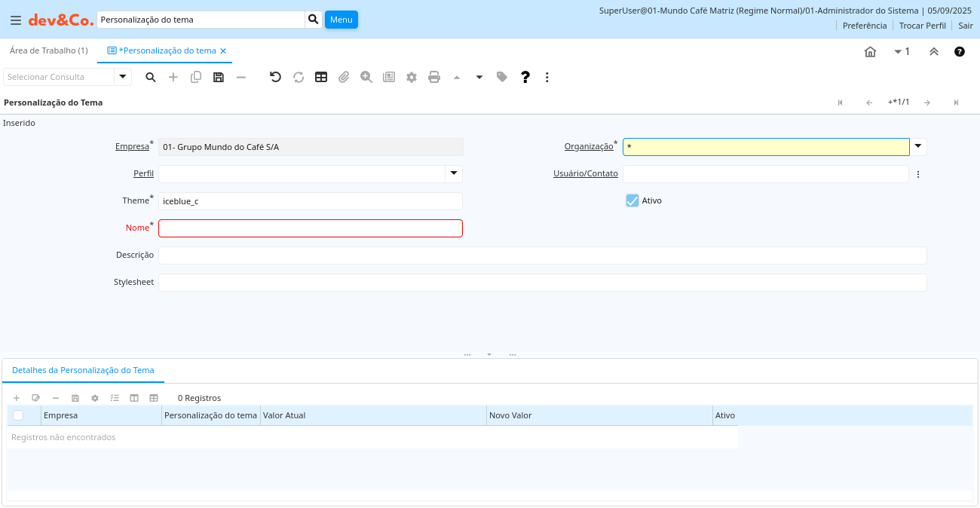Open the Find record magnifier icon

(151, 77)
